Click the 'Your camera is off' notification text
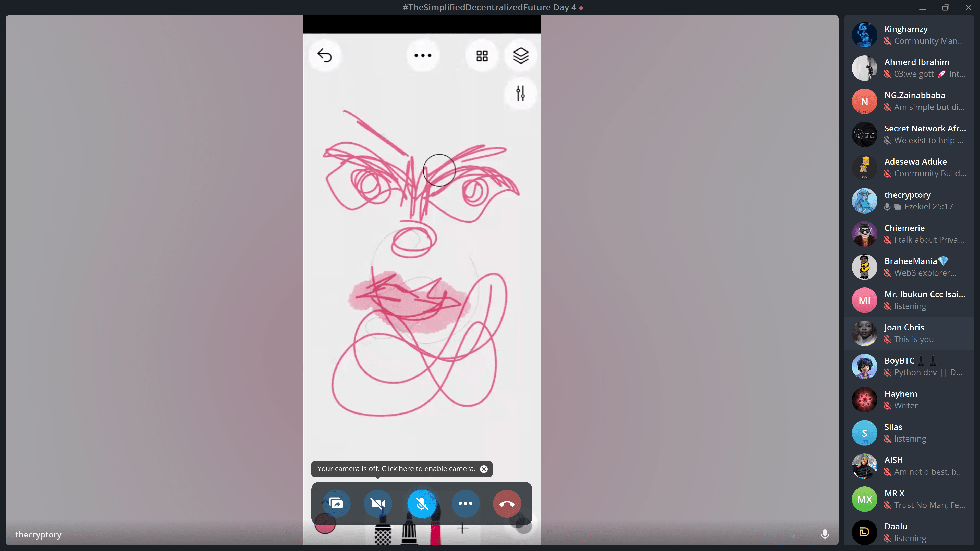 tap(396, 469)
